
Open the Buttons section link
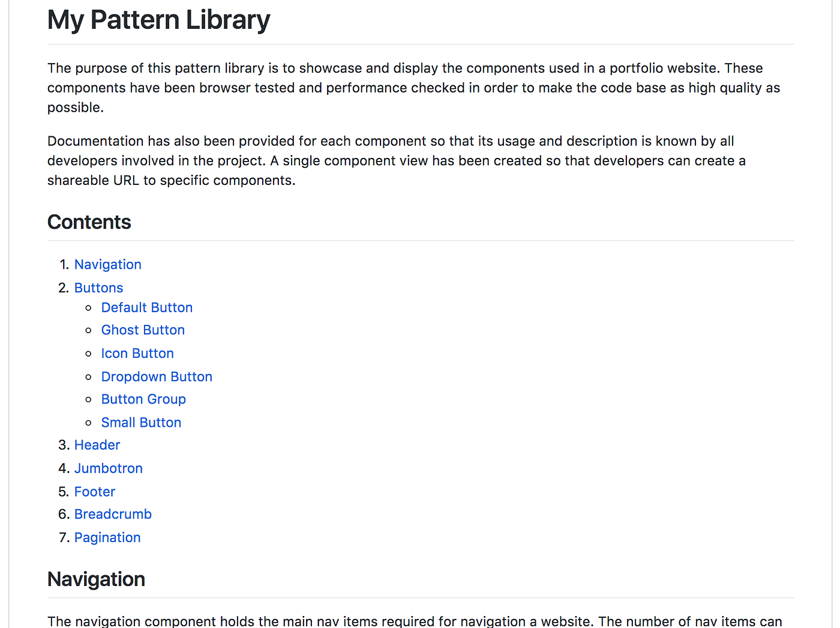click(98, 288)
